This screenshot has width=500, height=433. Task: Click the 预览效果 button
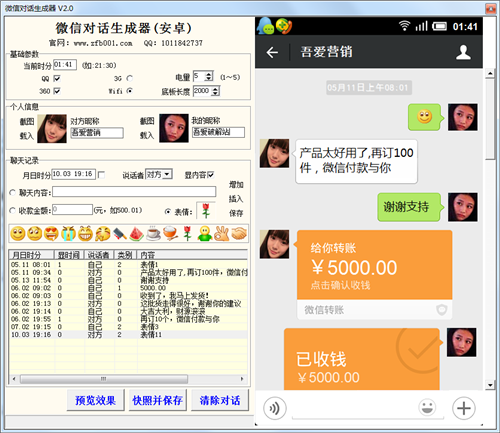(x=95, y=400)
